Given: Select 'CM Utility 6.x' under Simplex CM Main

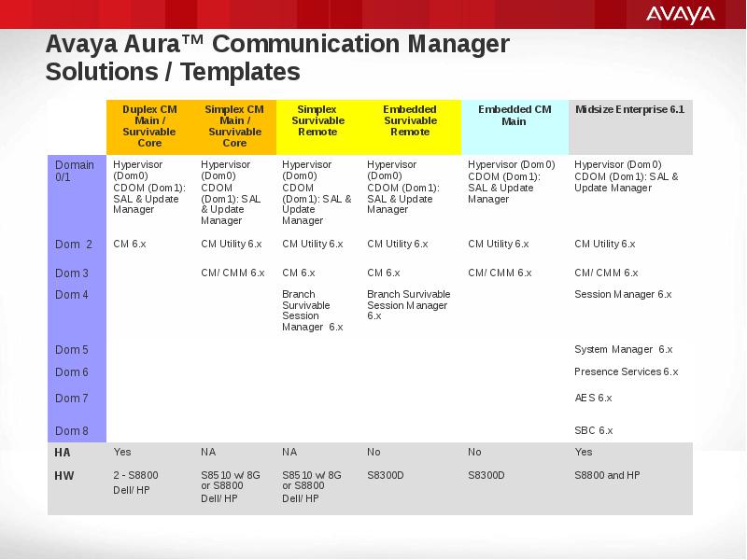Looking at the screenshot, I should click(231, 245).
